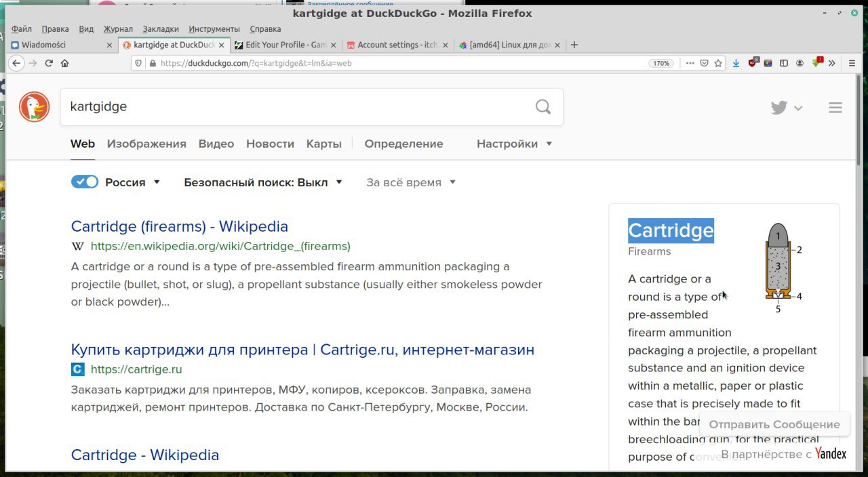Toggle the Firefox sidebar icon
Viewport: 868px width, 477px height.
point(784,63)
